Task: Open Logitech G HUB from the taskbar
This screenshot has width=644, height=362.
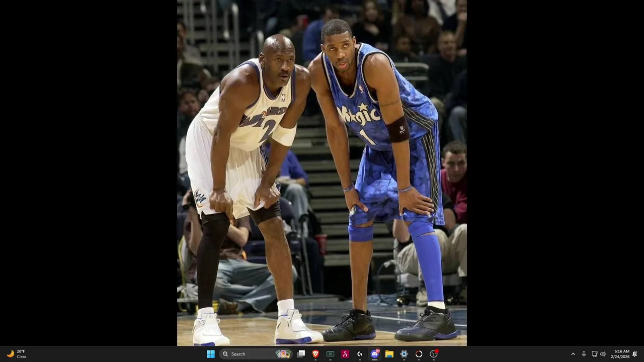Action: tap(360, 354)
